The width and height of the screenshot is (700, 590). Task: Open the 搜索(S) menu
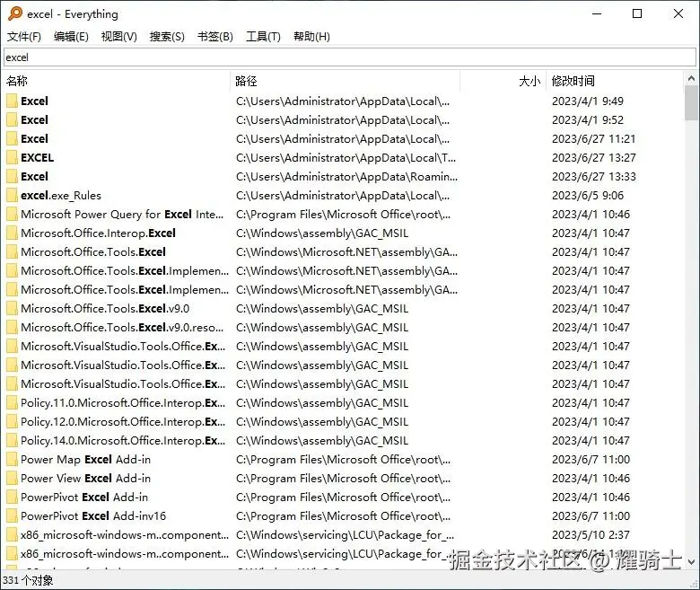167,37
